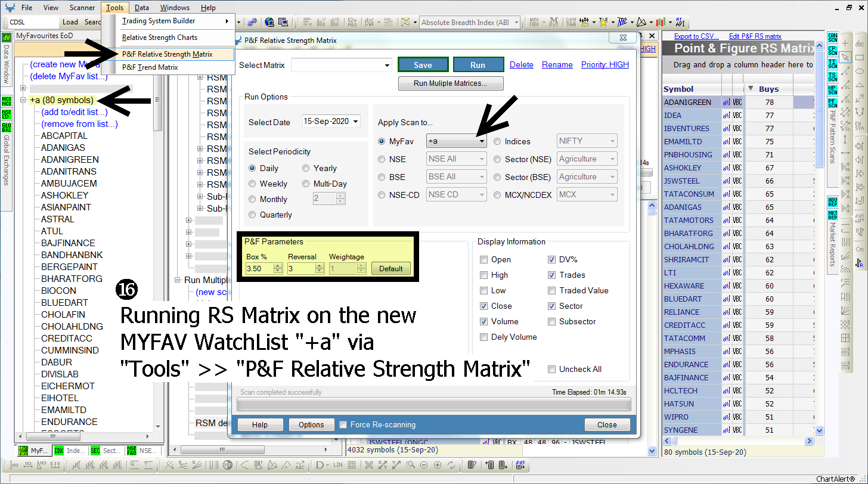This screenshot has width=868, height=484.
Task: Click the DW data window icon
Action: tap(7, 38)
